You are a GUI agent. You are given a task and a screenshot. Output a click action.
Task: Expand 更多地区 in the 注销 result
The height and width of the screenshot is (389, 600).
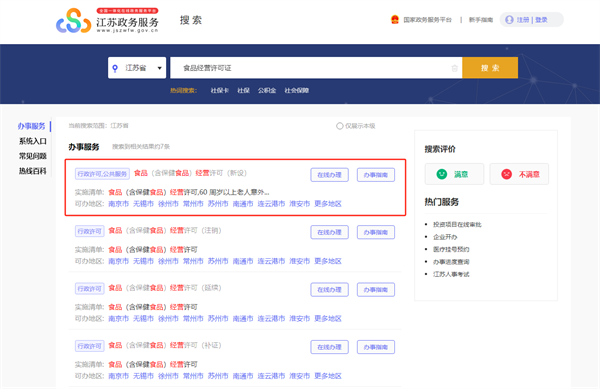tap(328, 261)
